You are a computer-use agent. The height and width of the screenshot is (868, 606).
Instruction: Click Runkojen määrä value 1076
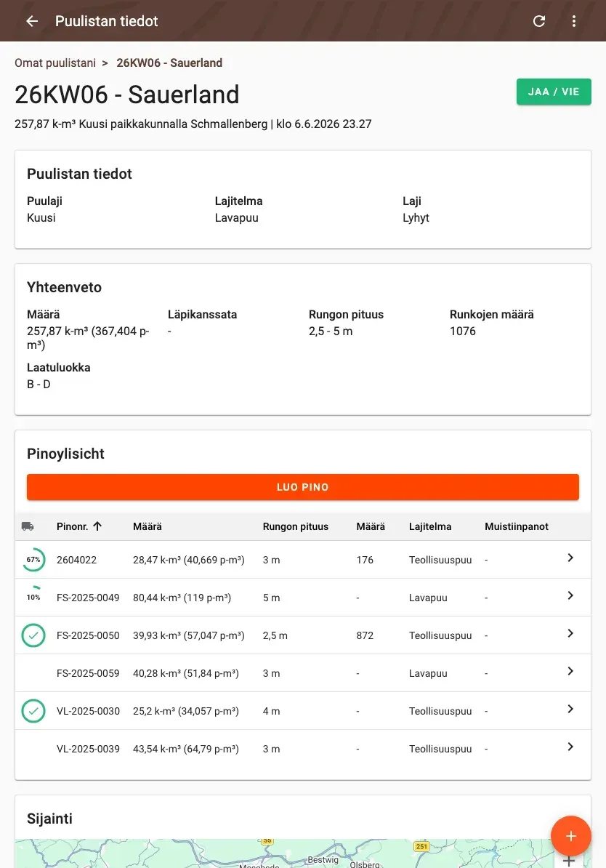point(463,331)
